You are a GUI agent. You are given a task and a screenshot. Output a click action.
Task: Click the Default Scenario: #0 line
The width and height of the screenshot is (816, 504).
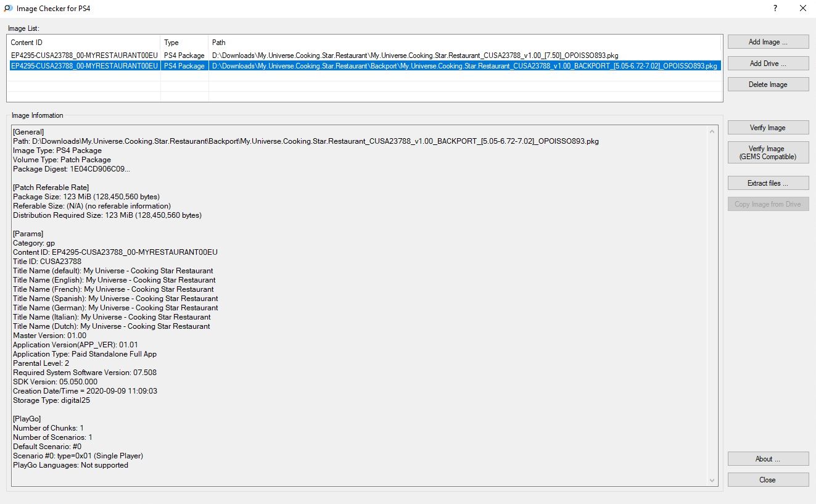click(47, 447)
